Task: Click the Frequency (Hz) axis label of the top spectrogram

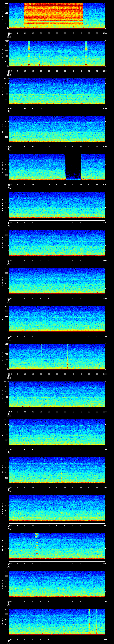Action: 3,16
